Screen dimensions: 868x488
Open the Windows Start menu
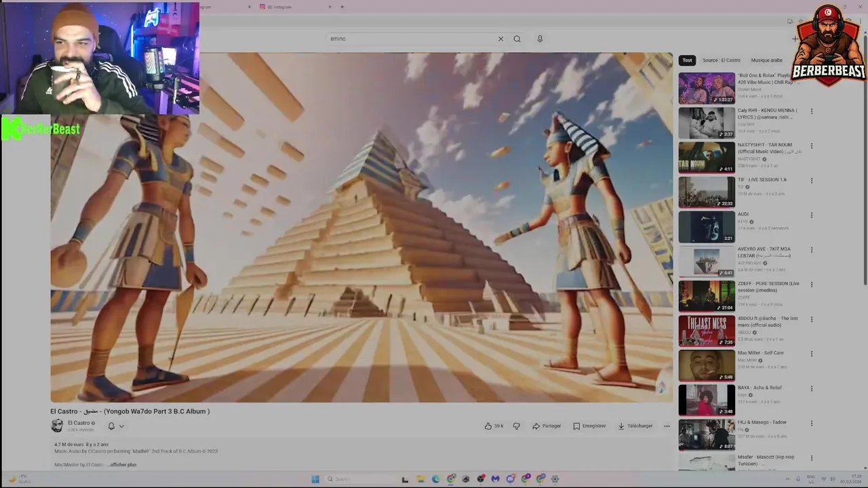315,479
